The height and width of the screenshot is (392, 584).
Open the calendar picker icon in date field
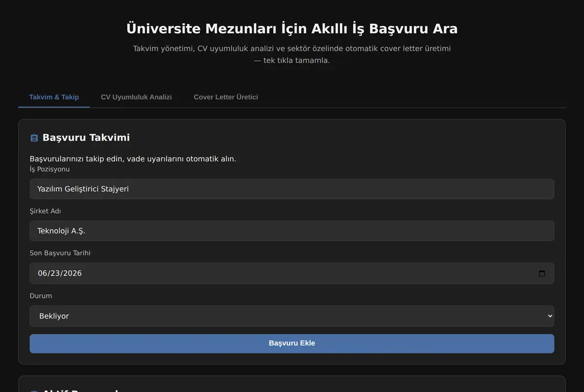click(x=542, y=273)
